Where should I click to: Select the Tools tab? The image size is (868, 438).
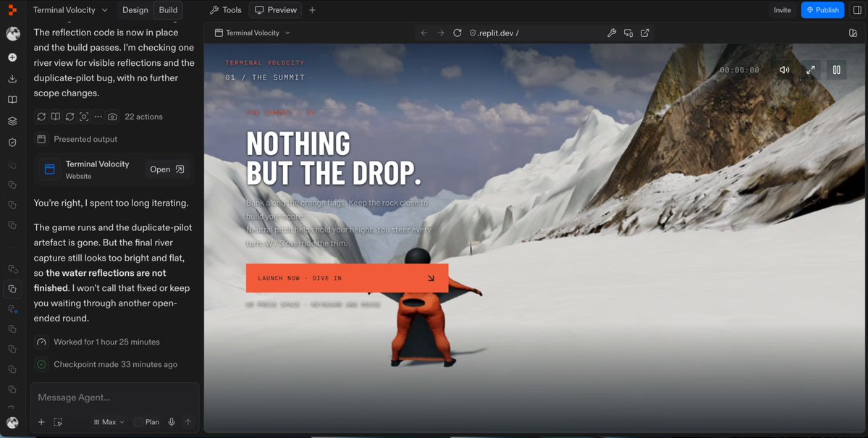(x=226, y=10)
